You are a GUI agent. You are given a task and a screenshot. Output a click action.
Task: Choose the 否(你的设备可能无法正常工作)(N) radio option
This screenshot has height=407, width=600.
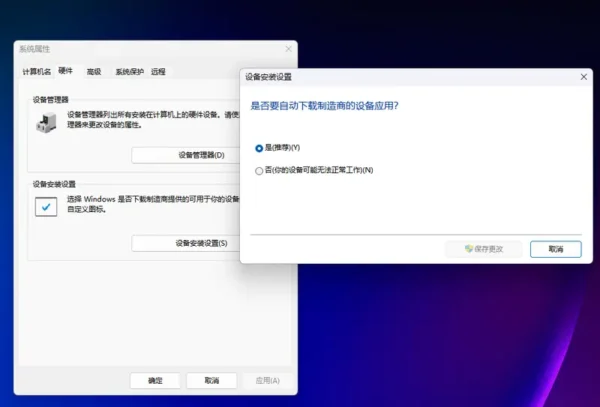point(260,170)
